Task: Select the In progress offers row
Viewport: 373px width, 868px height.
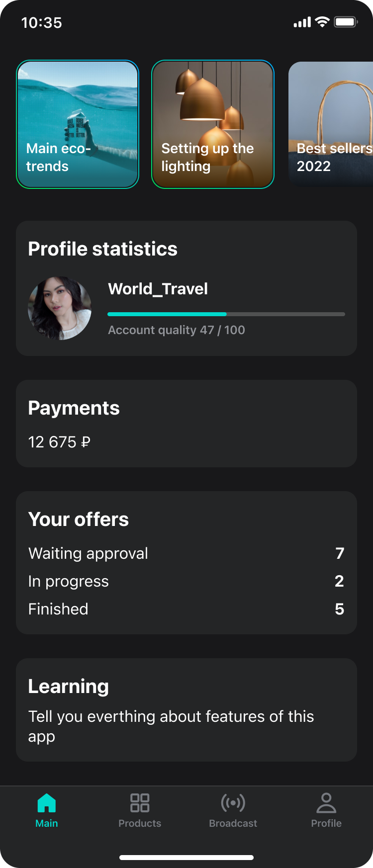Action: click(x=186, y=581)
